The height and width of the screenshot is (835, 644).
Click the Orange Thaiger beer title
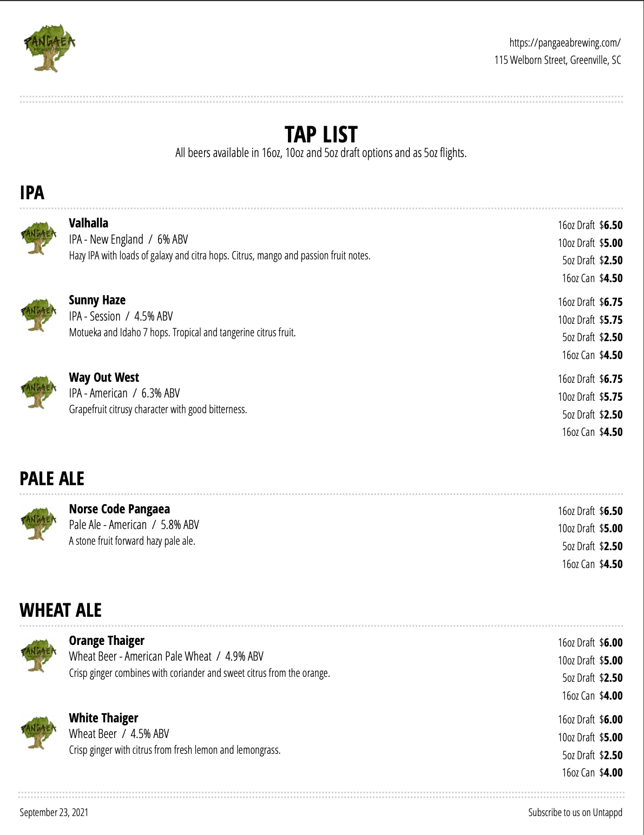107,641
